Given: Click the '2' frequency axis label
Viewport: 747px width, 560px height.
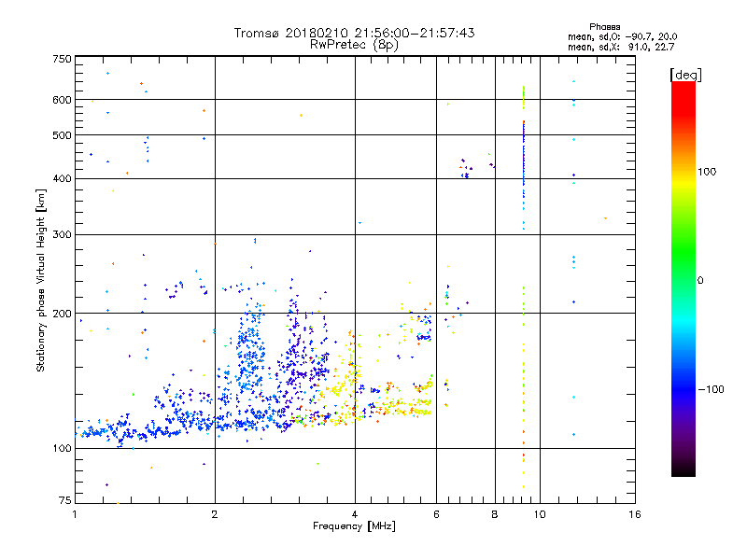Looking at the screenshot, I should tap(215, 514).
